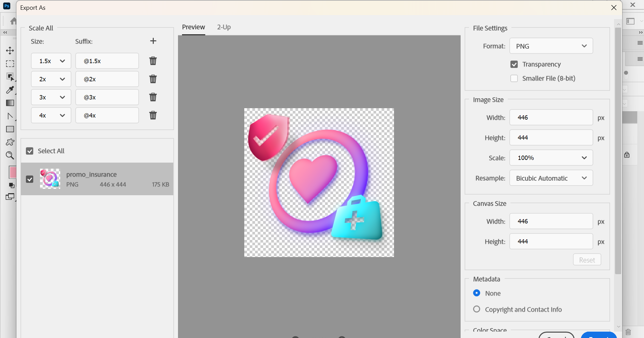Select the Move tool
Image resolution: width=644 pixels, height=338 pixels.
point(10,50)
